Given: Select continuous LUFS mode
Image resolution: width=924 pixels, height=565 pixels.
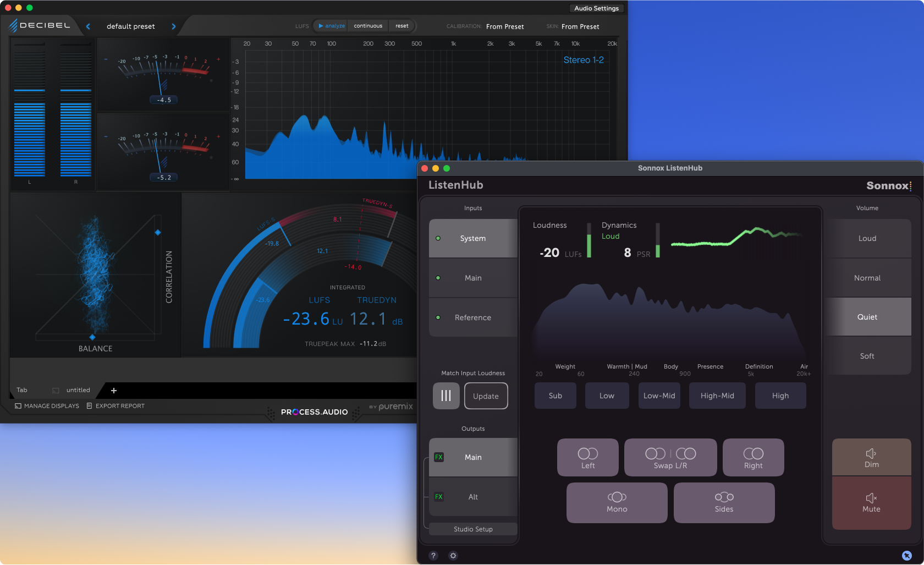Looking at the screenshot, I should coord(368,26).
